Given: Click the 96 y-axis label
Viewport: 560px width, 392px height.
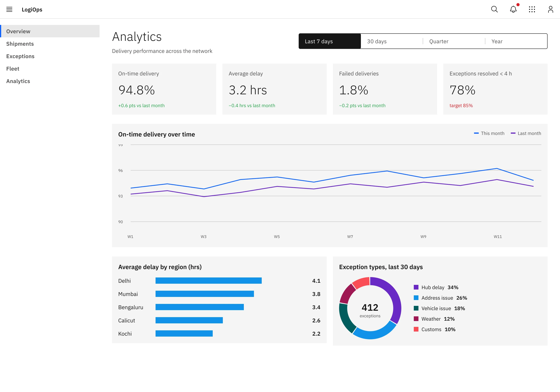Looking at the screenshot, I should click(x=121, y=171).
